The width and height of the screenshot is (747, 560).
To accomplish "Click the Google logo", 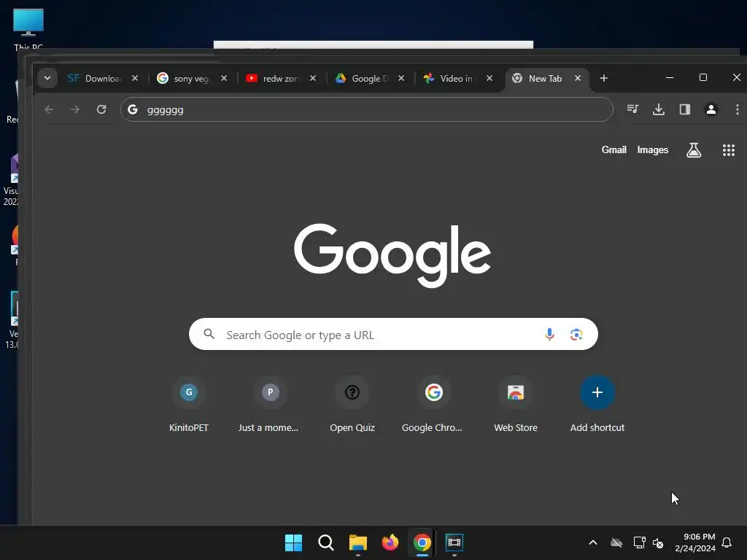I will (392, 255).
